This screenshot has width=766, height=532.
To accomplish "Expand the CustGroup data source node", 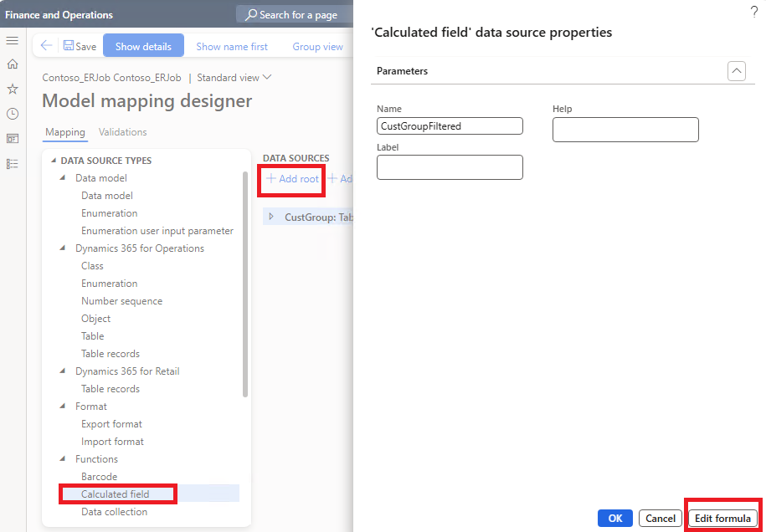I will (x=271, y=217).
